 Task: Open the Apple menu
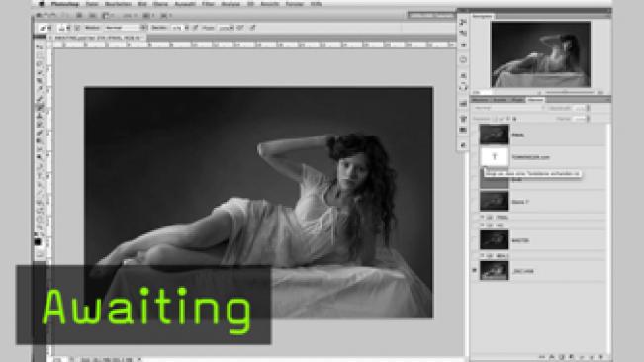tap(42, 4)
